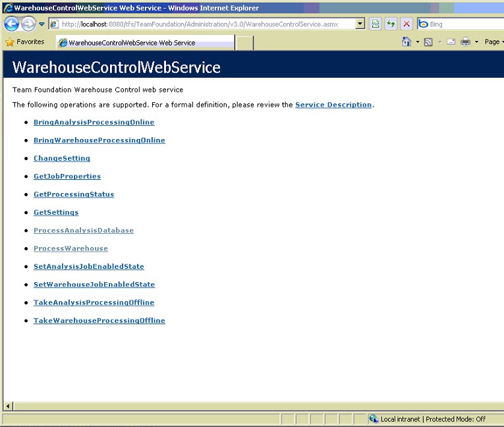The width and height of the screenshot is (504, 427).
Task: Open the Page menu dropdown
Action: pyautogui.click(x=493, y=42)
